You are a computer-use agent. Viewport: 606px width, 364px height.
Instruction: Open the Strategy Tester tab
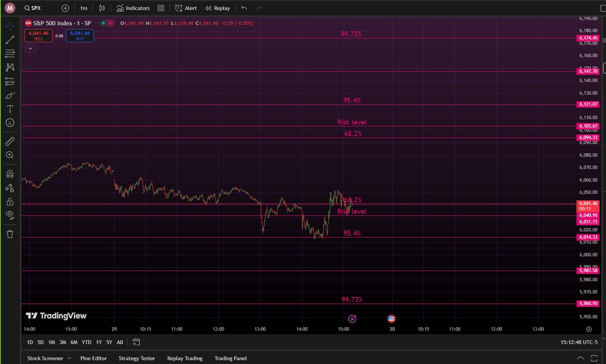pyautogui.click(x=137, y=358)
